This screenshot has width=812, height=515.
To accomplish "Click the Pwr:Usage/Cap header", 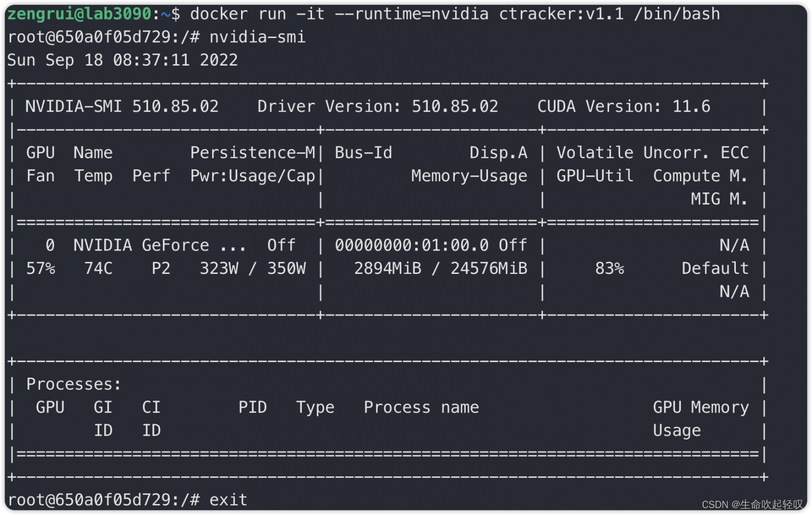I will click(x=253, y=176).
